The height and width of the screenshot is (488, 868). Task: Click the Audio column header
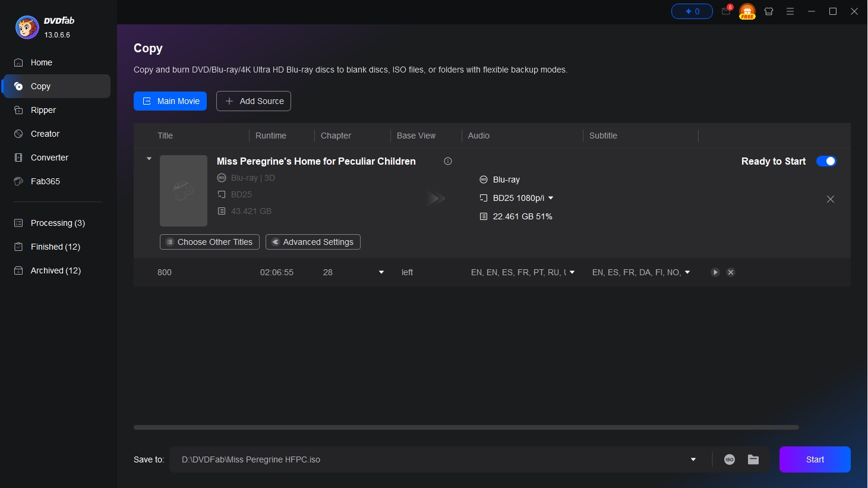coord(479,136)
